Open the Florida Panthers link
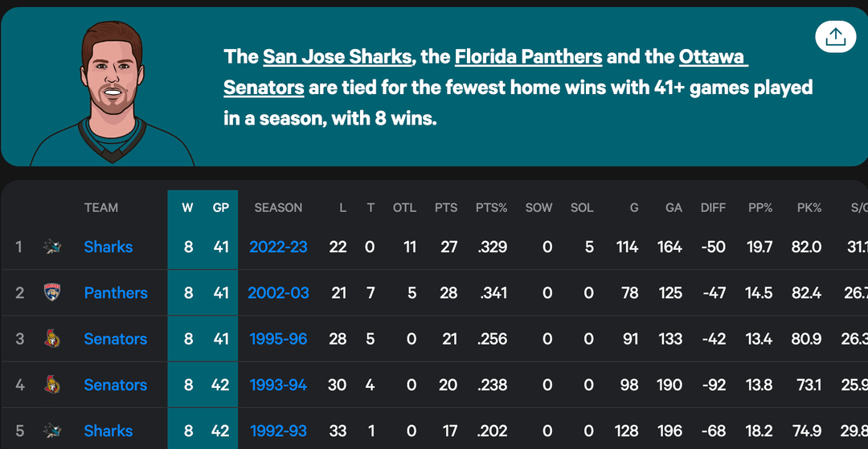Viewport: 868px width, 449px height. pos(528,57)
